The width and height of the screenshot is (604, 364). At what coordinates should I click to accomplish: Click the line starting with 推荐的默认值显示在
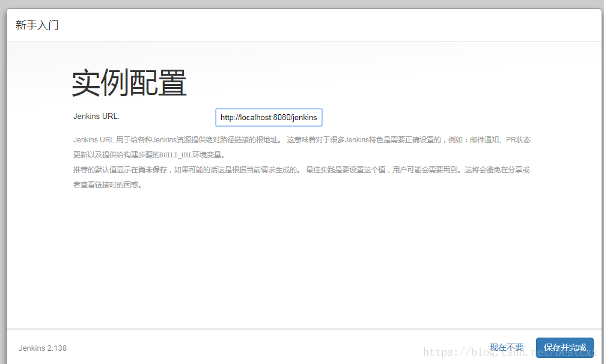pos(302,170)
